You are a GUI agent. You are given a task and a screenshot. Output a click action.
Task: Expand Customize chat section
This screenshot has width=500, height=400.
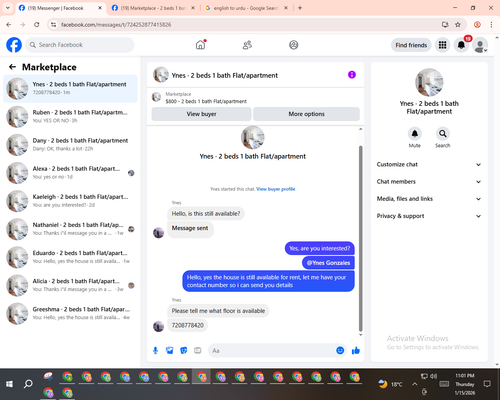point(429,164)
